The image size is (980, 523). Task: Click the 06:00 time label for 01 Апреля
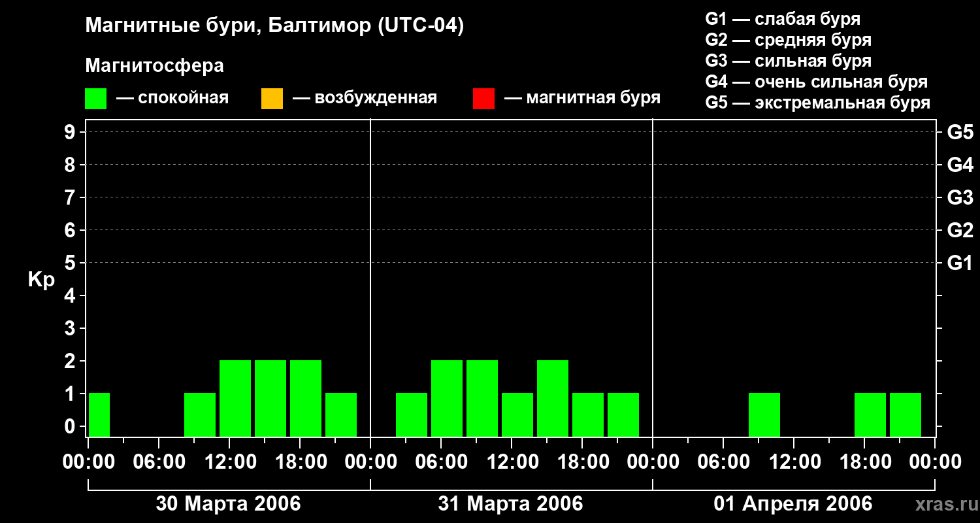(723, 462)
